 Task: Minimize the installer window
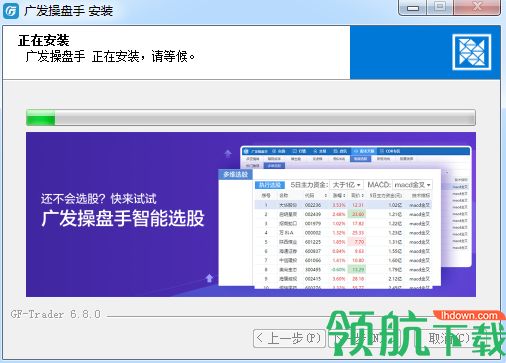413,7
